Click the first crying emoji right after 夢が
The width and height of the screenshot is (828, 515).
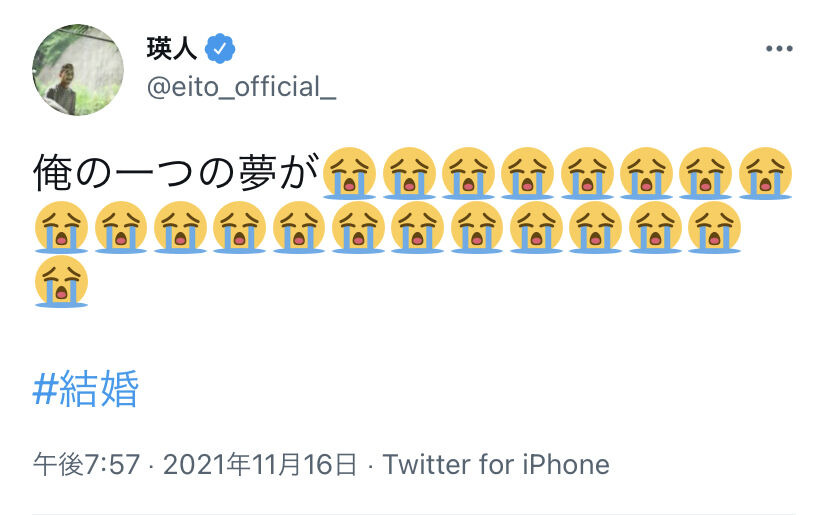tap(351, 173)
